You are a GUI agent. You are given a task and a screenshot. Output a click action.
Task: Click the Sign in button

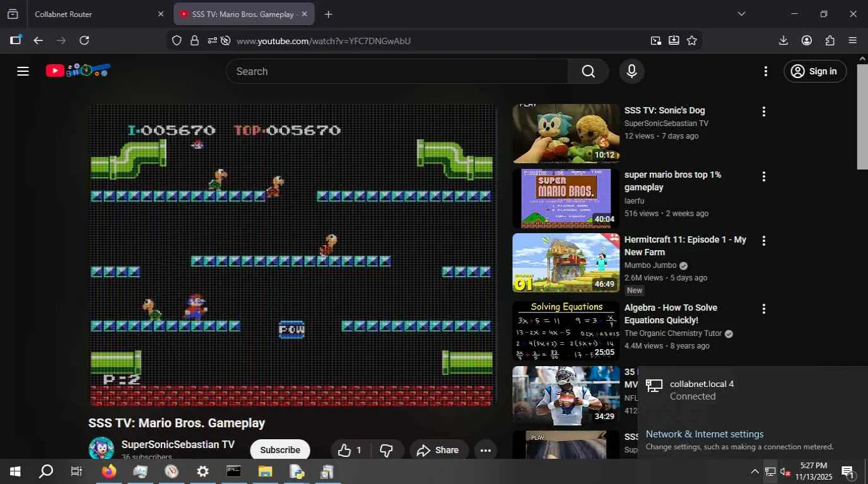[x=814, y=71]
